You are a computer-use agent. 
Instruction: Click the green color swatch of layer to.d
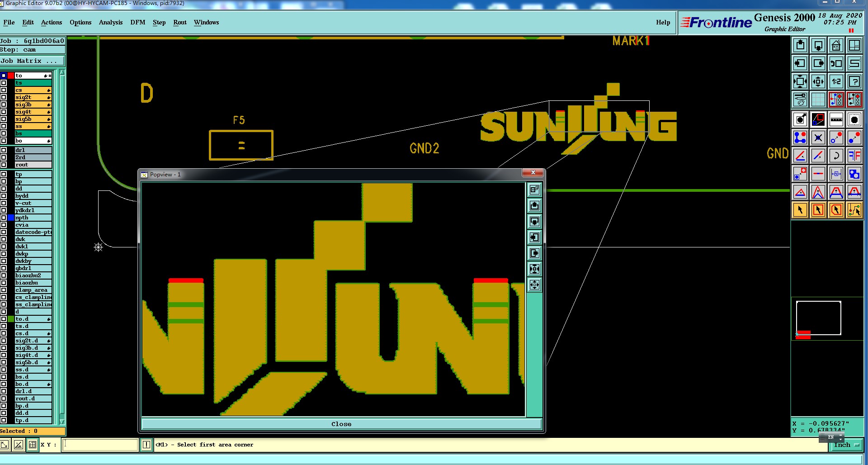point(11,319)
